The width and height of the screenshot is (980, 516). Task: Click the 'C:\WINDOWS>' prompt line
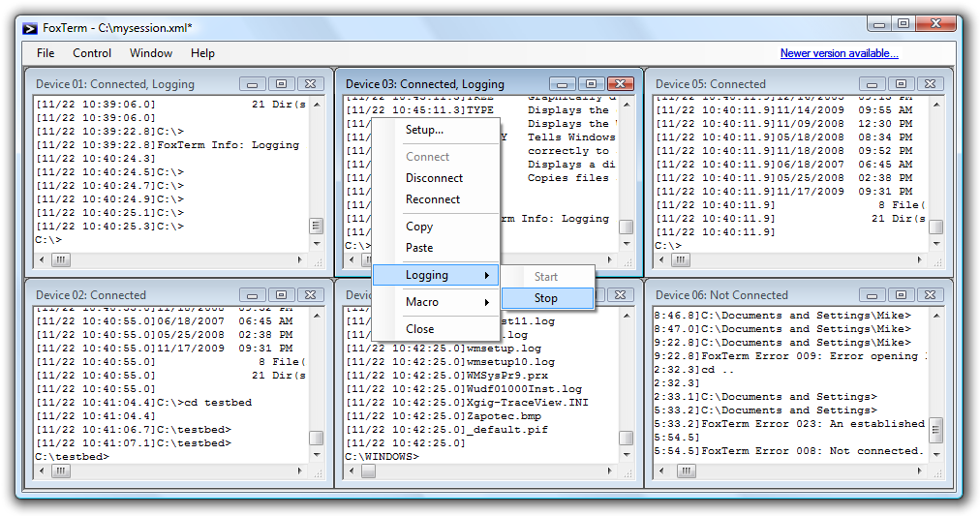point(382,457)
